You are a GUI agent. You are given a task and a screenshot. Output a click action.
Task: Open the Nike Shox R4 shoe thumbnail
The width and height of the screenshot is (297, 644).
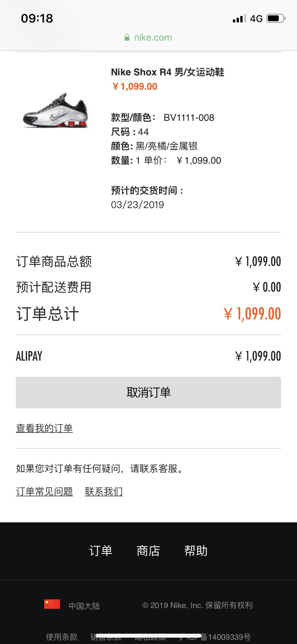[56, 110]
